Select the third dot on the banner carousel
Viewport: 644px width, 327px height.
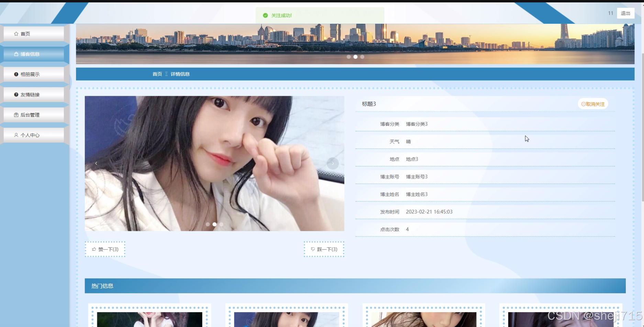pyautogui.click(x=362, y=57)
